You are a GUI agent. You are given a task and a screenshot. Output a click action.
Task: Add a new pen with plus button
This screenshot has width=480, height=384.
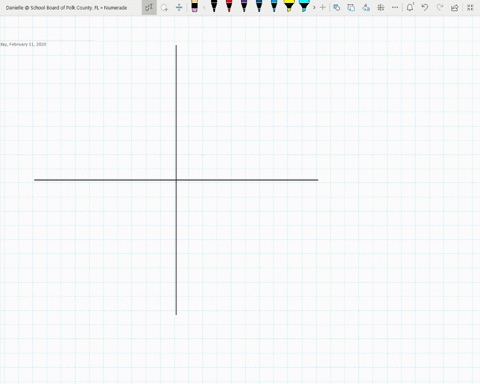323,7
